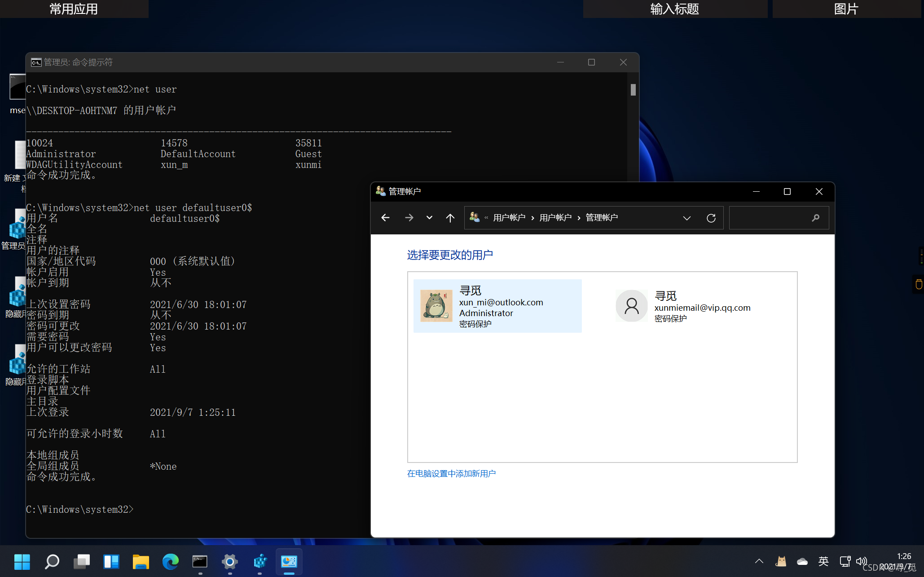Open the Settings gear in the taskbar
Screen dimensions: 924x577
click(x=229, y=561)
